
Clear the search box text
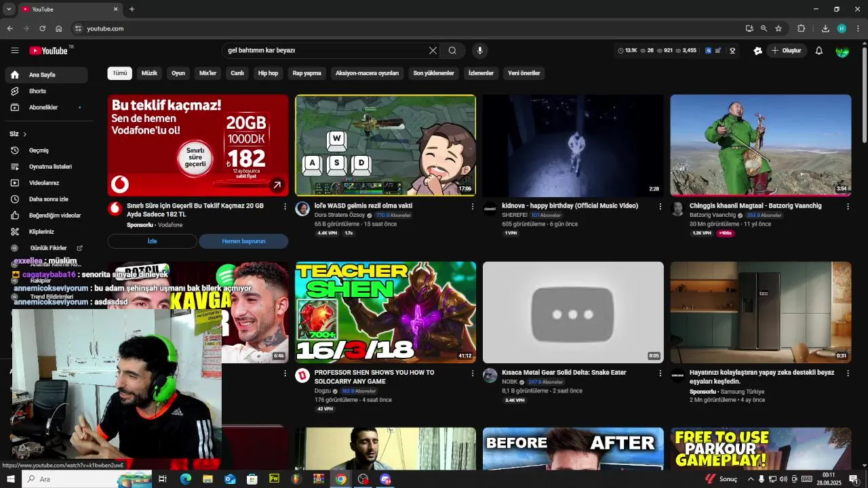(433, 50)
